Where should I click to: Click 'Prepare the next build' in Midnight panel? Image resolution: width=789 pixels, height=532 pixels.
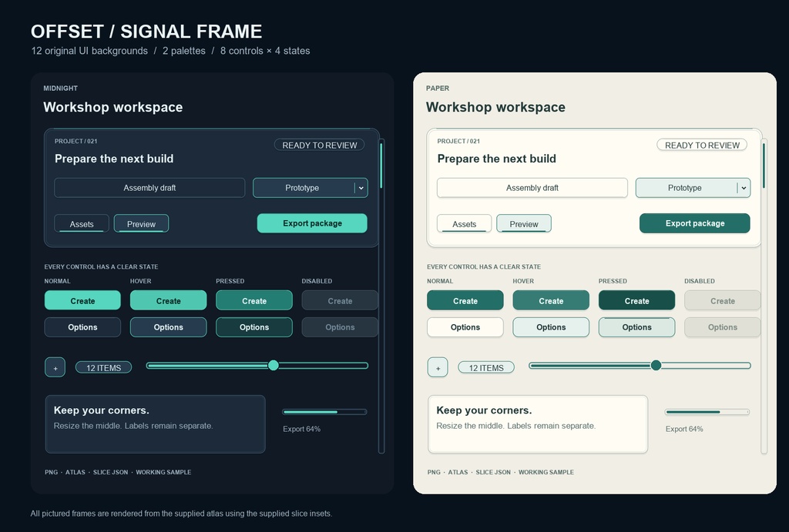[114, 159]
